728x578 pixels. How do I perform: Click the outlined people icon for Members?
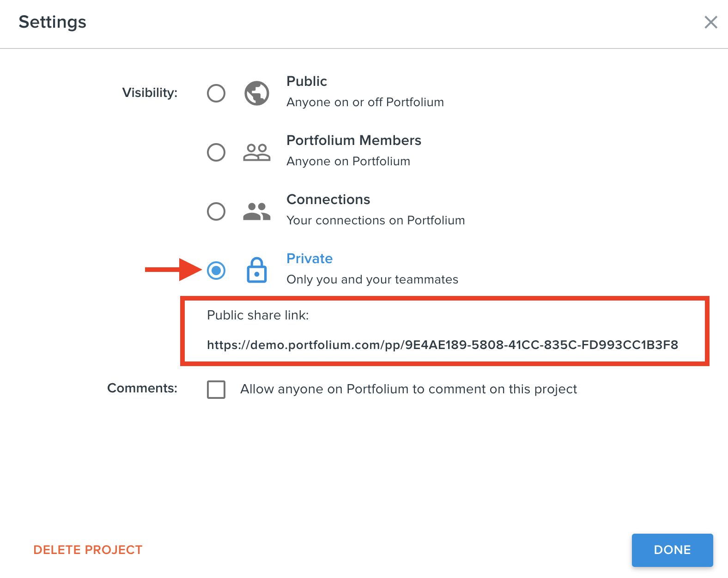point(257,152)
